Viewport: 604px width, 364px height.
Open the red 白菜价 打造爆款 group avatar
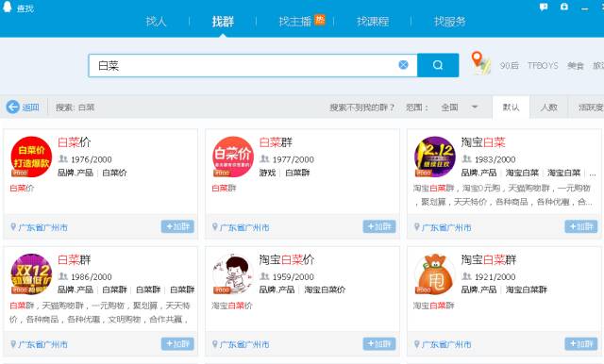tap(31, 157)
